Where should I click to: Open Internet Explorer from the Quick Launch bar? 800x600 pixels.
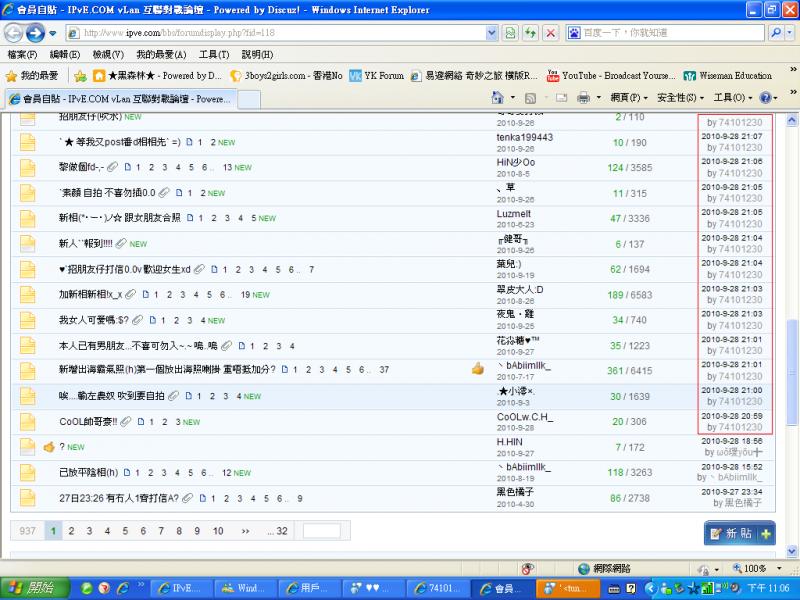pyautogui.click(x=122, y=587)
